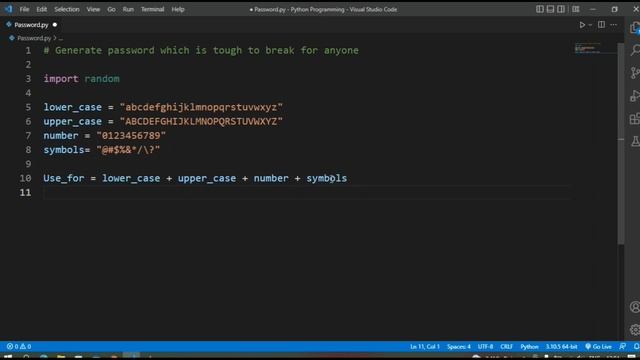Start the Go Live server
The image size is (640, 360).
[x=598, y=347]
